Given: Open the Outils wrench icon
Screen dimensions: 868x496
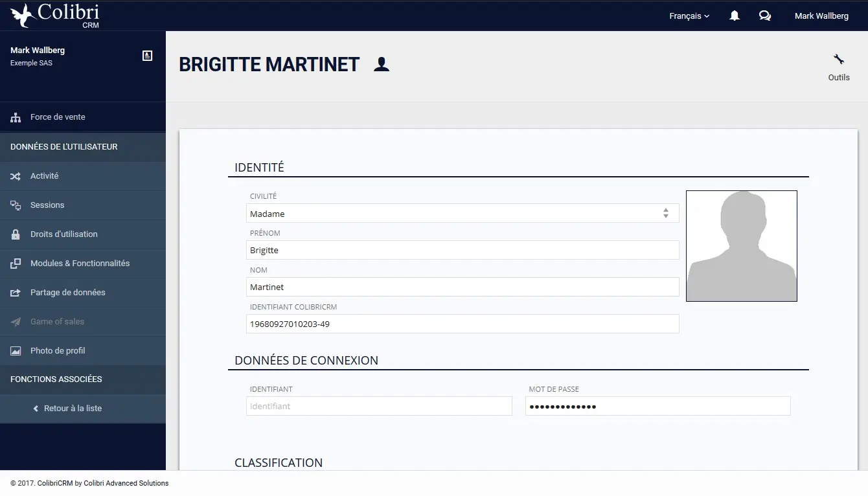Looking at the screenshot, I should 839,60.
